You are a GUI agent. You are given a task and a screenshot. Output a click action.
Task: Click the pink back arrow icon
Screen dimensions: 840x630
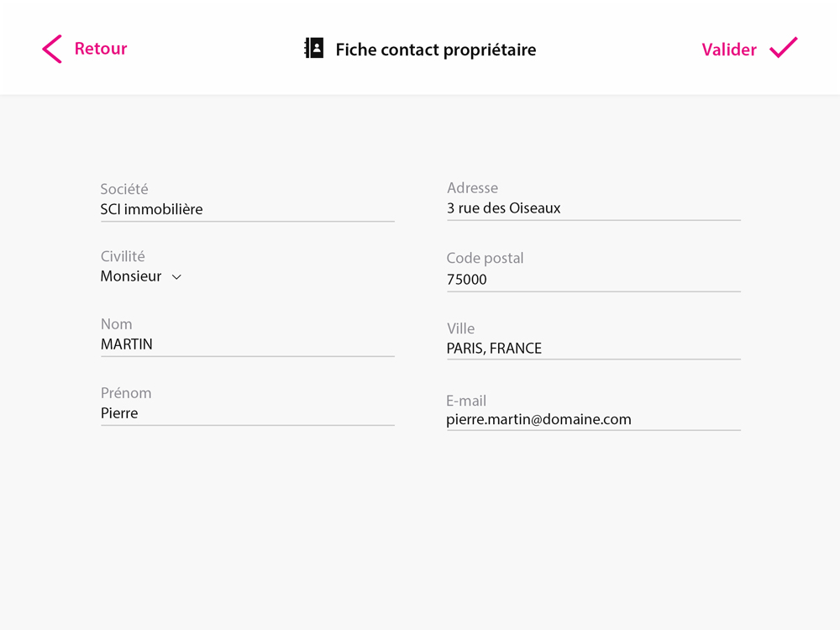point(52,50)
